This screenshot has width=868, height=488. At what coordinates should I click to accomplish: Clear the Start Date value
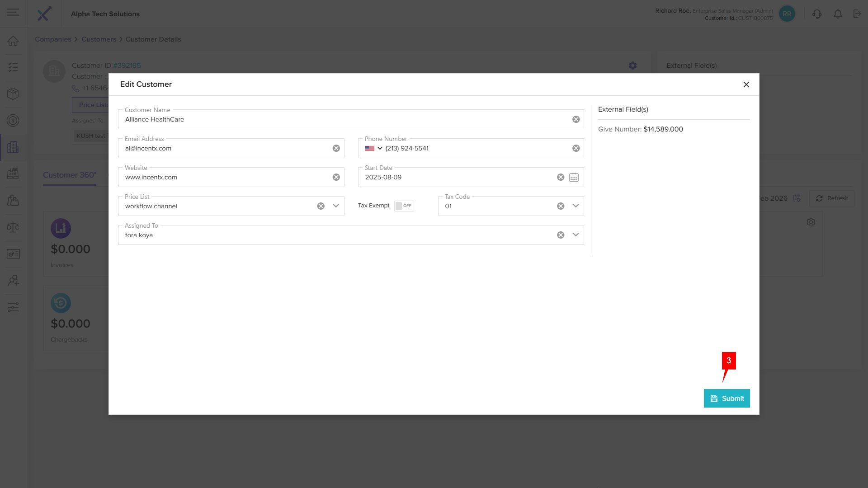pyautogui.click(x=561, y=177)
